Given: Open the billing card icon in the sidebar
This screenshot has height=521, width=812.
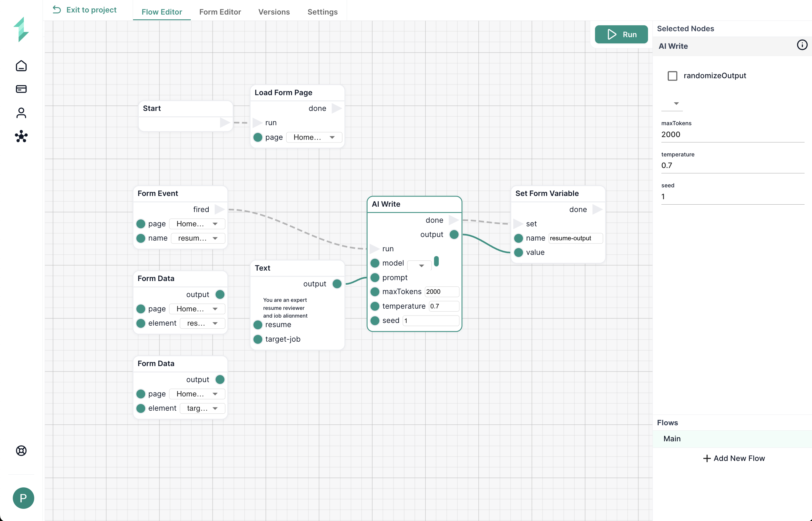Looking at the screenshot, I should (x=21, y=89).
